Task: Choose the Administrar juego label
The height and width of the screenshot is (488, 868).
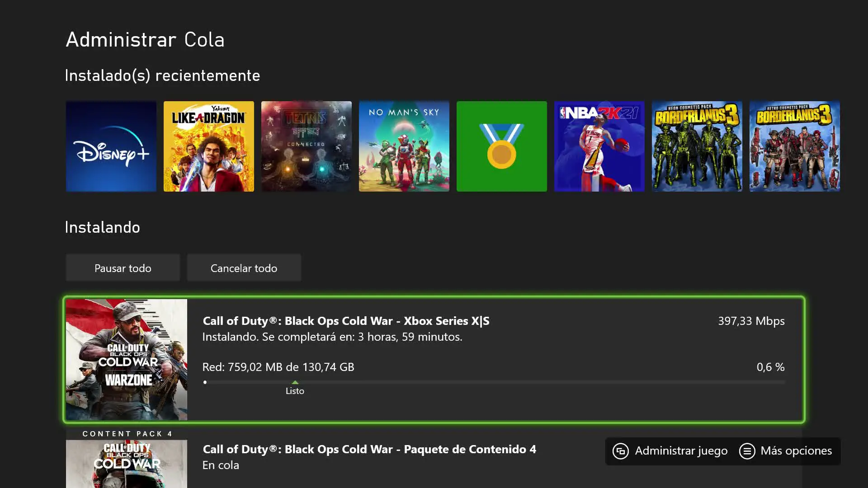Action: pos(681,451)
